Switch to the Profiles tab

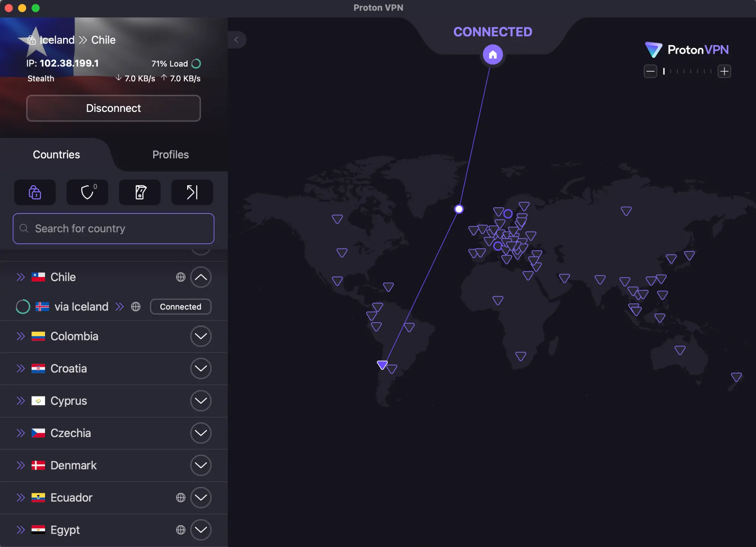tap(170, 154)
